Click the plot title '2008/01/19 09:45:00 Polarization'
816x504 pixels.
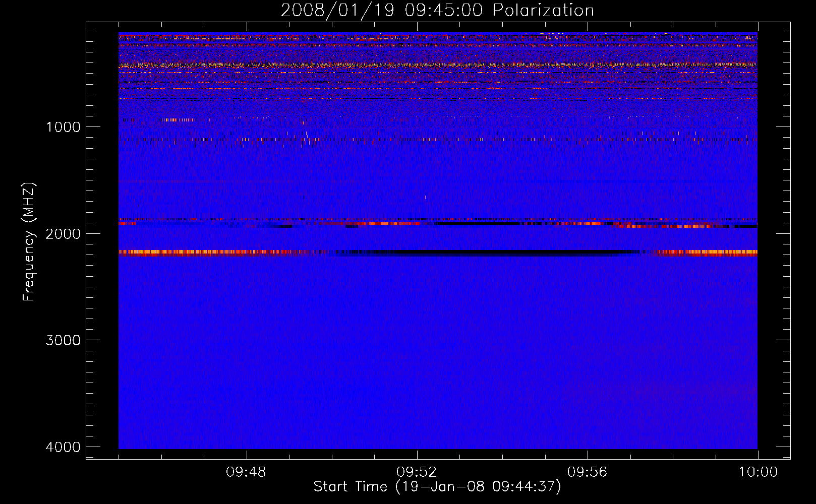437,10
